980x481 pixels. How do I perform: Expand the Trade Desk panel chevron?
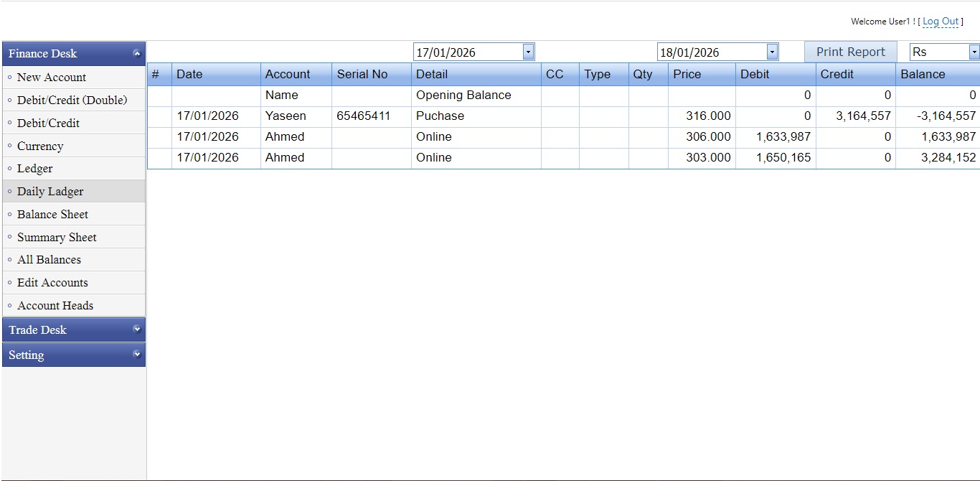point(136,330)
